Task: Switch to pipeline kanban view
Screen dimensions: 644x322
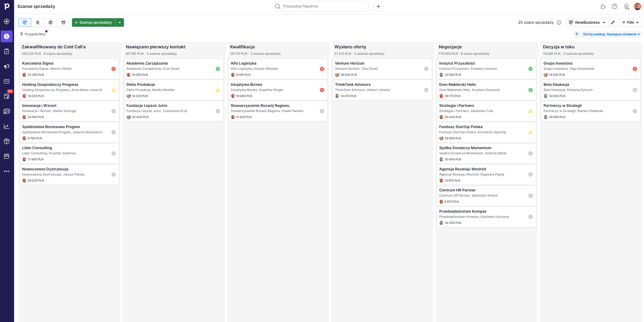Action: [25, 22]
